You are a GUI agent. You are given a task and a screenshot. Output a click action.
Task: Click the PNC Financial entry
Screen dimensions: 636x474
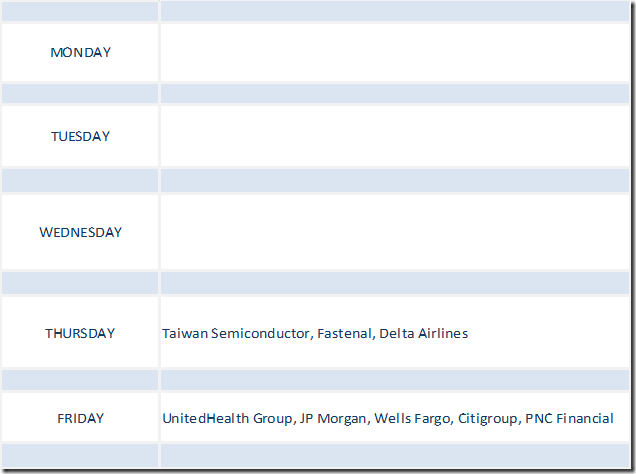click(x=569, y=418)
